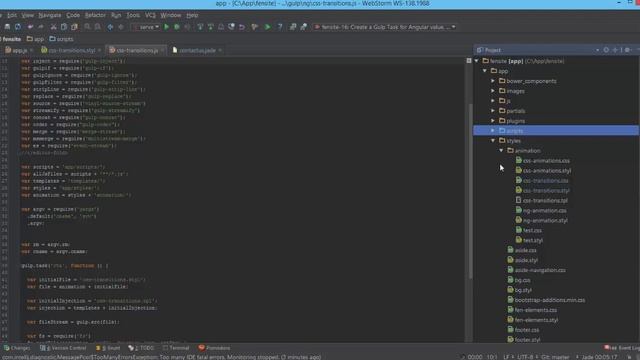Screen dimensions: 640x360
Task: Click the Replace toolbar icon
Action: [98, 27]
